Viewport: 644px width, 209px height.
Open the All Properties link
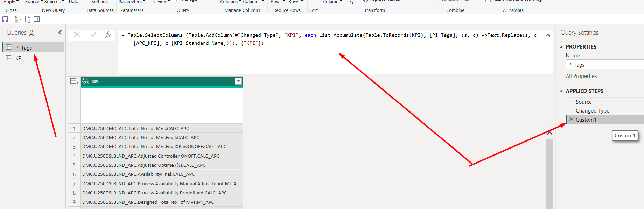pos(581,76)
